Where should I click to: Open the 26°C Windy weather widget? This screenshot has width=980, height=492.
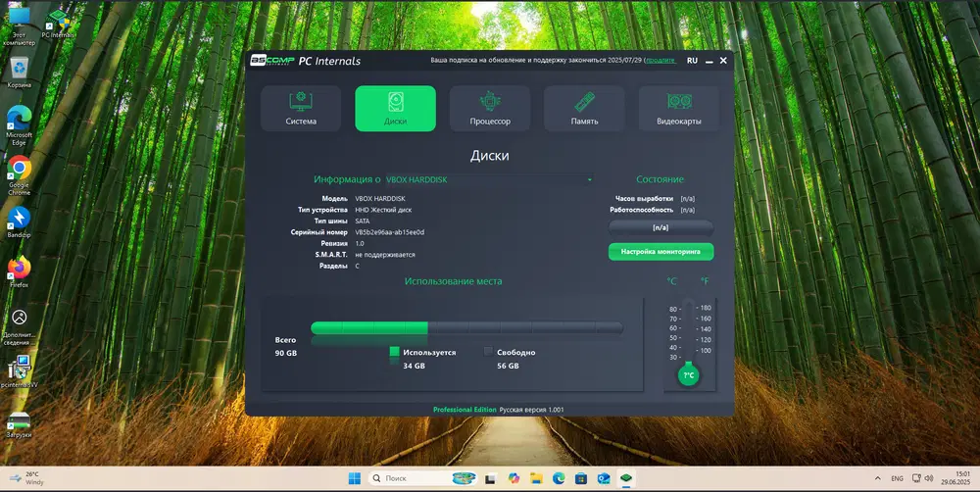pos(25,478)
